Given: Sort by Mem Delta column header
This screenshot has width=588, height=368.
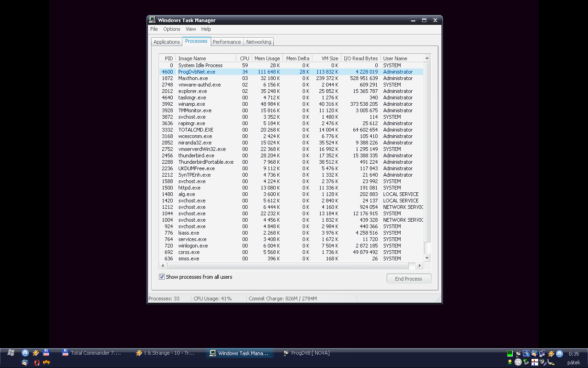Looking at the screenshot, I should [297, 58].
